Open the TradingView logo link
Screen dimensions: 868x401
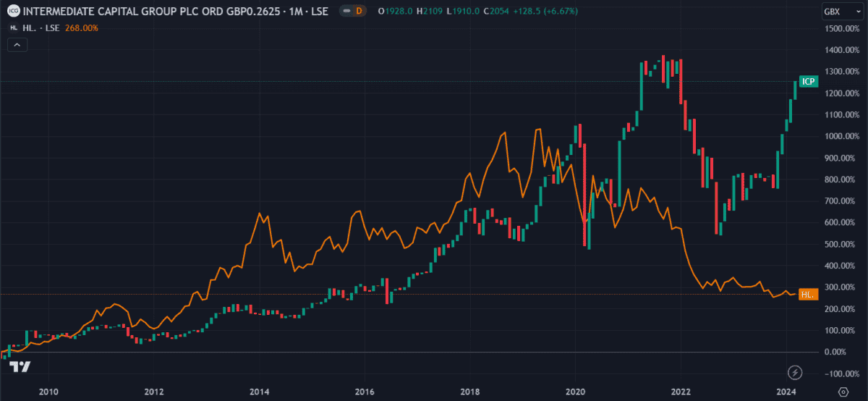point(20,366)
